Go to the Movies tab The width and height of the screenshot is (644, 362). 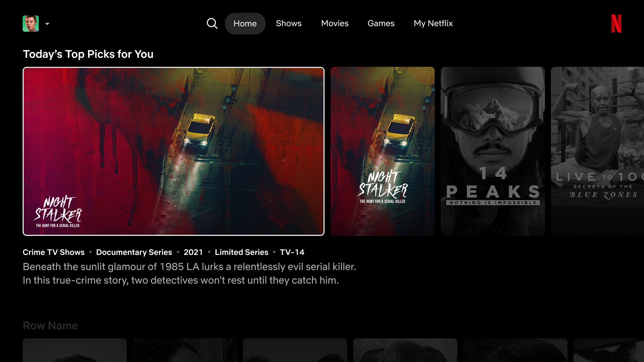coord(335,23)
